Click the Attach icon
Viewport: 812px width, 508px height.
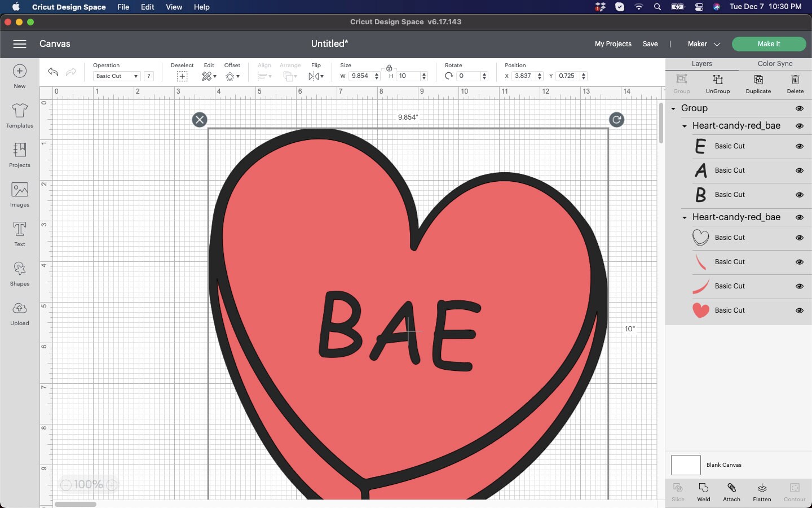(731, 492)
